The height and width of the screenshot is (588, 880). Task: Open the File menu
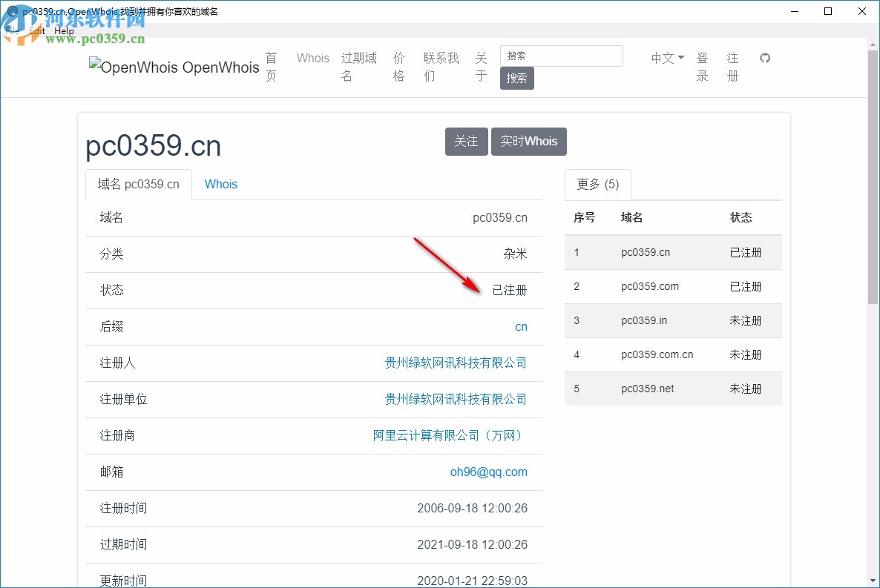[x=11, y=30]
